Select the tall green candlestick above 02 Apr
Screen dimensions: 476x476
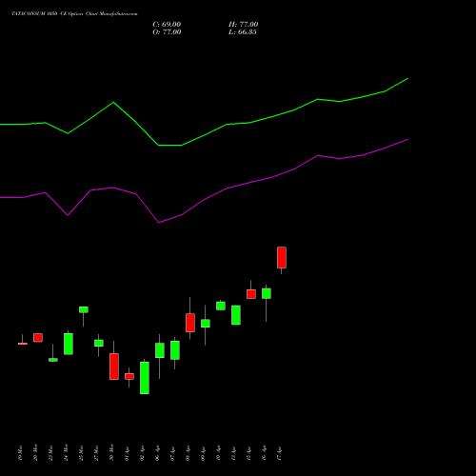tap(145, 378)
